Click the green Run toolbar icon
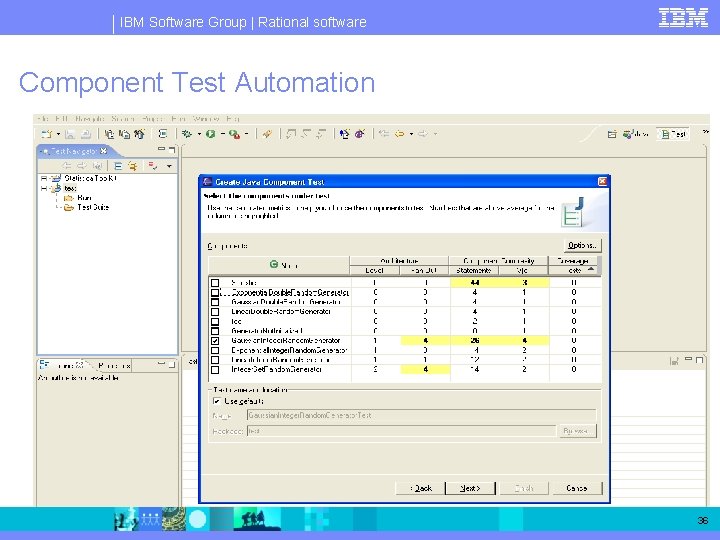720x540 pixels. [211, 134]
